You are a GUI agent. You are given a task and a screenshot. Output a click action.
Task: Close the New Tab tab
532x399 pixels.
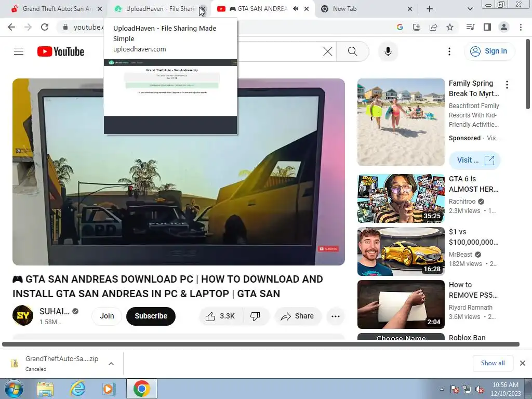click(410, 9)
